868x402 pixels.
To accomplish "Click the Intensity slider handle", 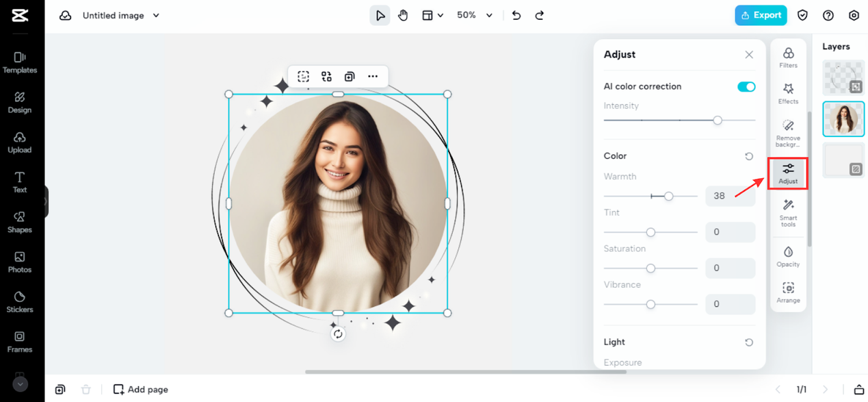I will (718, 120).
